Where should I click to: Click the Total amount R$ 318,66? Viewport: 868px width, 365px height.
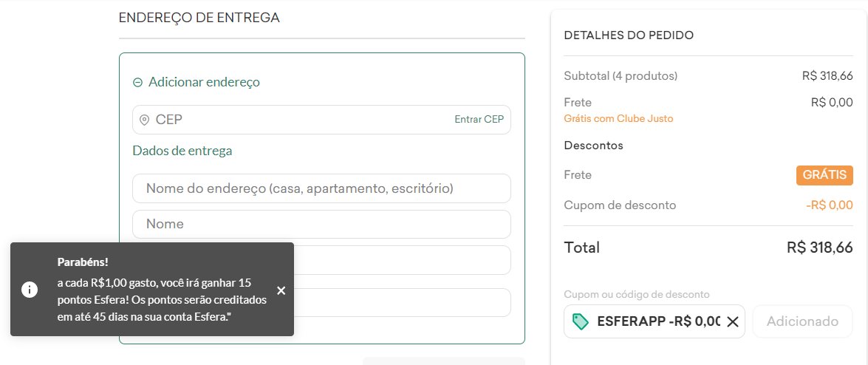(x=819, y=248)
